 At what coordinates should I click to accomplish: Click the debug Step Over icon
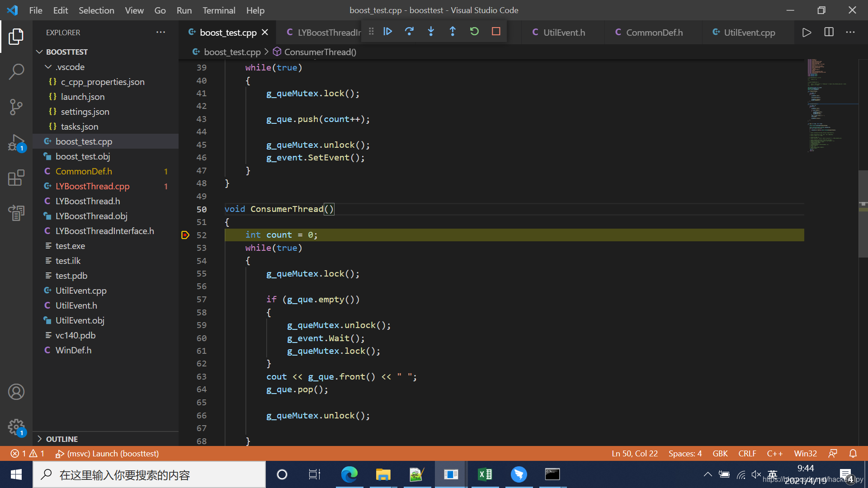(x=409, y=32)
